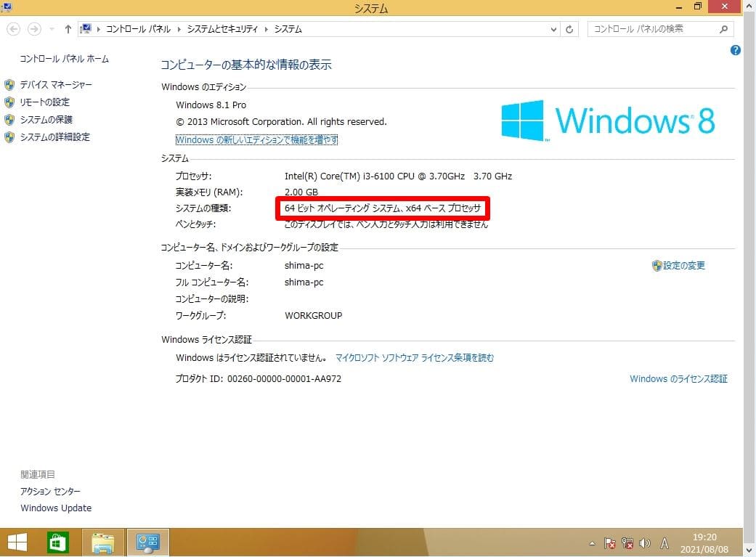
Task: Click the vertical scrollbar down arrow
Action: click(x=749, y=550)
